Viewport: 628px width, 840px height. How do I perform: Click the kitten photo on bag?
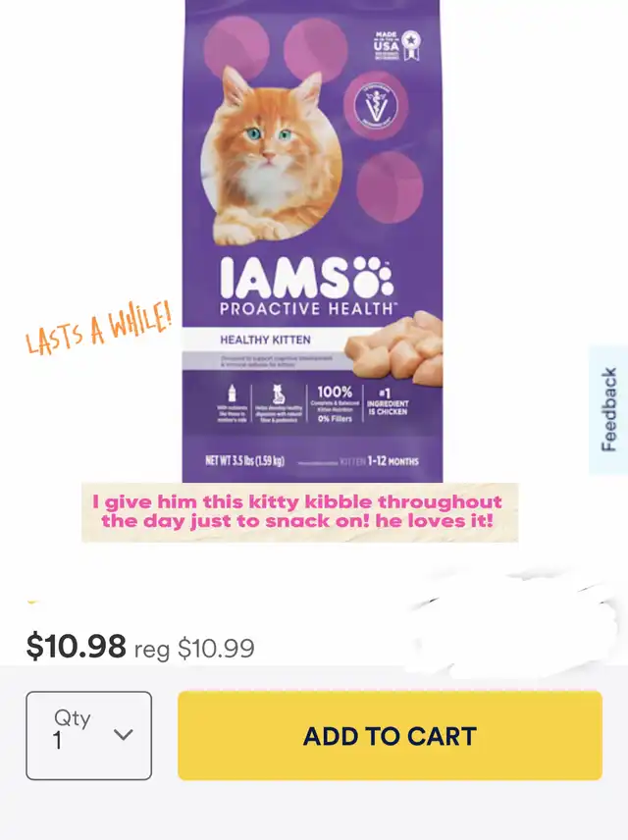271,155
